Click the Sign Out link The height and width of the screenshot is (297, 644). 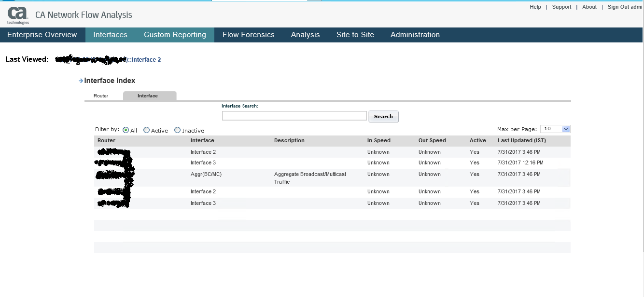pyautogui.click(x=625, y=7)
